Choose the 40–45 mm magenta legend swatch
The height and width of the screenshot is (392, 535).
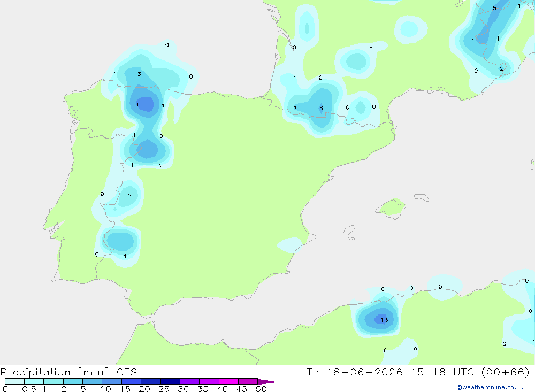point(228,381)
